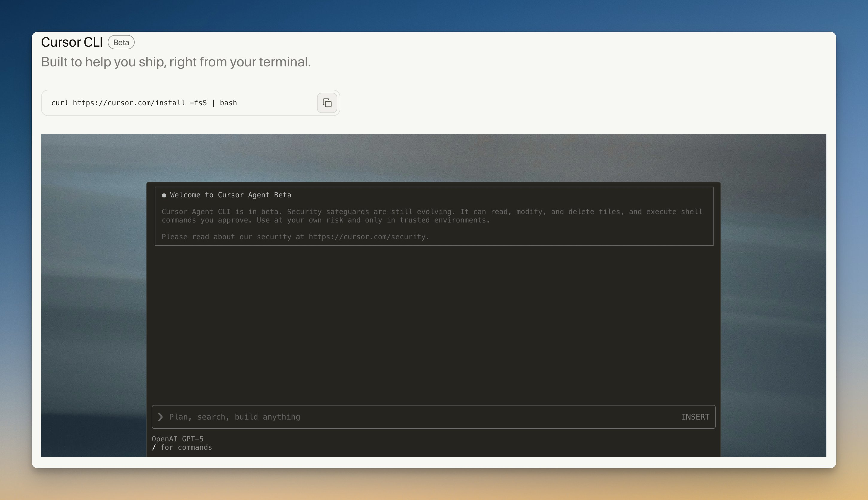Screen dimensions: 868x500
Task: Click the hexagon bullet before Welcome
Action: (164, 195)
